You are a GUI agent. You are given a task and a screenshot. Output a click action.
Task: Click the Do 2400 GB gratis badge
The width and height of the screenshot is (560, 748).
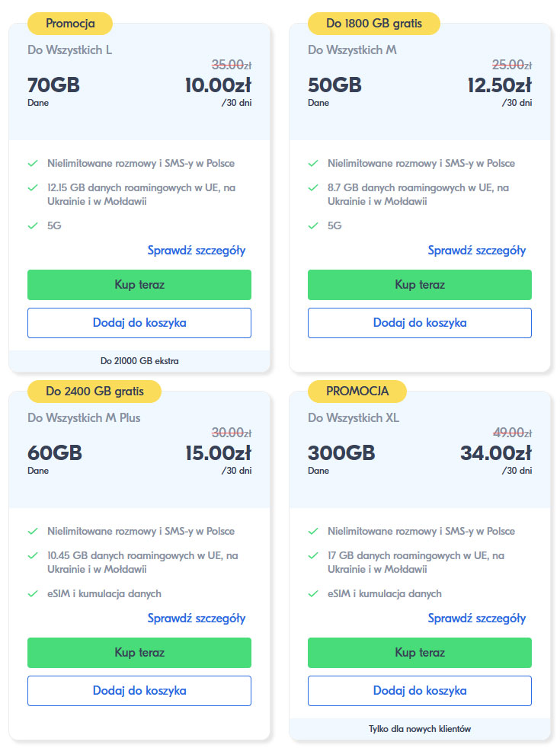[x=94, y=392]
